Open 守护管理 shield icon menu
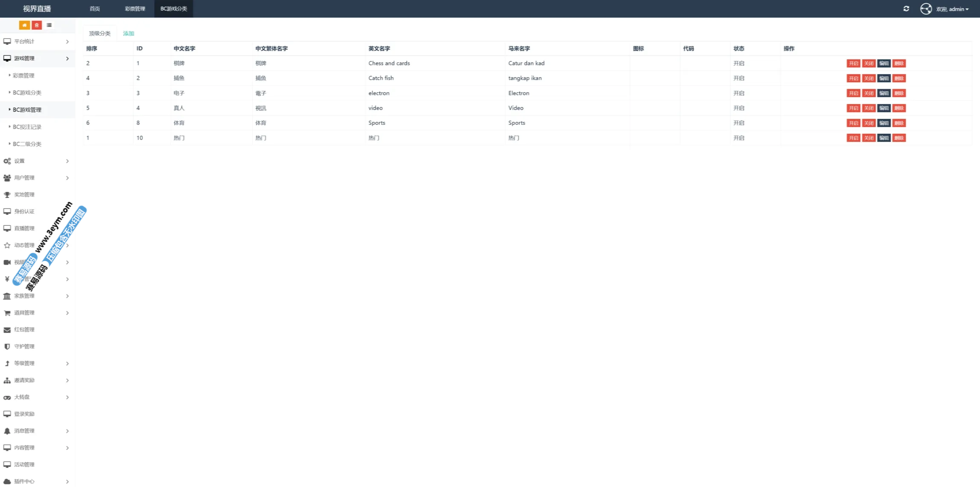The width and height of the screenshot is (980, 487). 7,346
